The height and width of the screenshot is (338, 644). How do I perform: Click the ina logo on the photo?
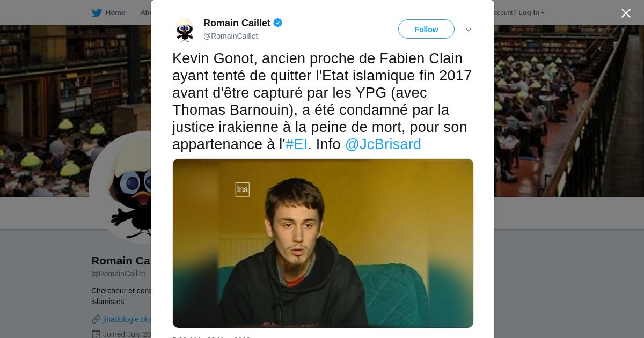[243, 189]
